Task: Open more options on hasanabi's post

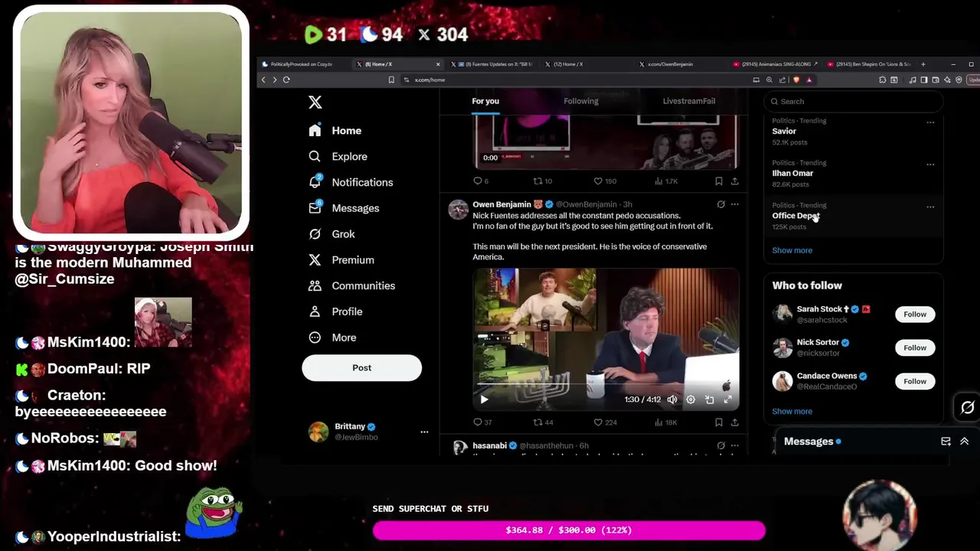Action: pyautogui.click(x=735, y=445)
